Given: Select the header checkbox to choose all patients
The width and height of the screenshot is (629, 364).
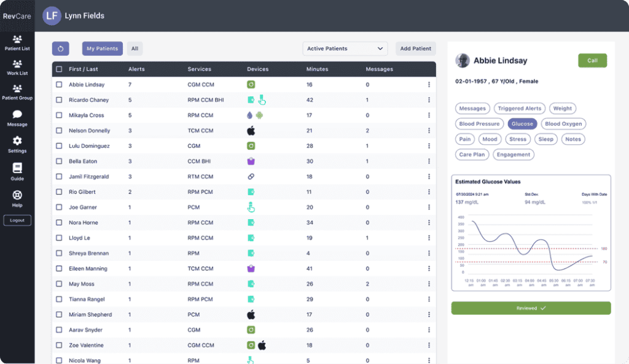Looking at the screenshot, I should point(60,69).
